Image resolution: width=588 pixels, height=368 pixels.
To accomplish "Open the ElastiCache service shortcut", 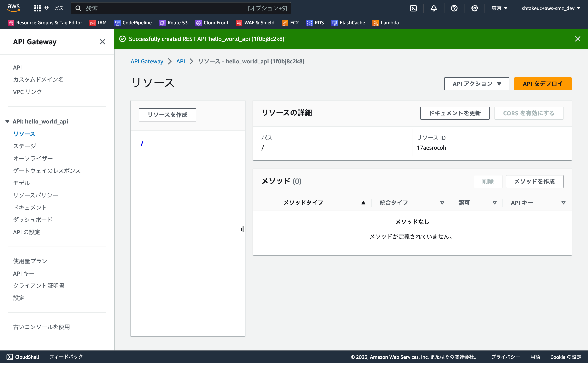I will pyautogui.click(x=348, y=23).
